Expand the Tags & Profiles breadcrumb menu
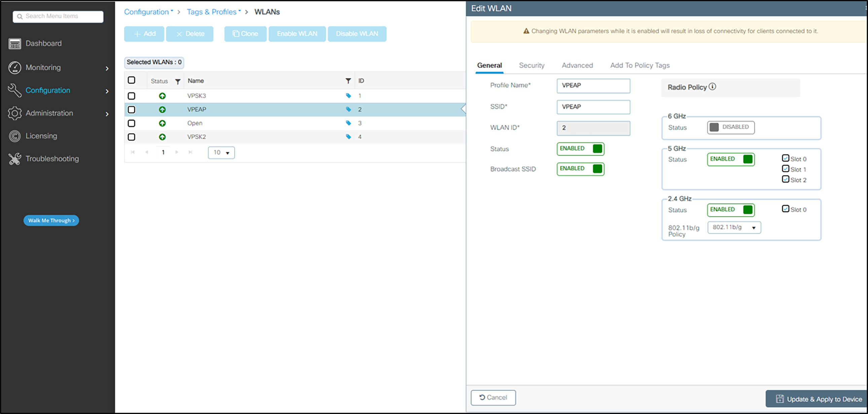The image size is (868, 414). coord(214,12)
